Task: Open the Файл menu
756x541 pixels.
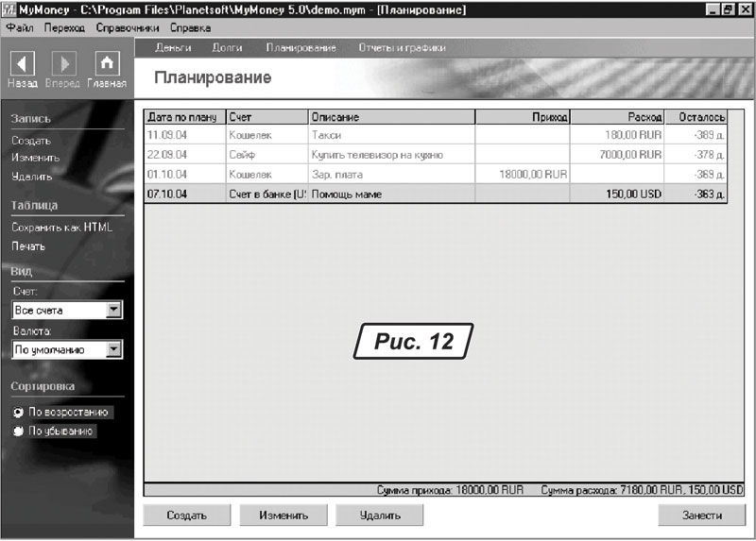Action: pos(20,28)
